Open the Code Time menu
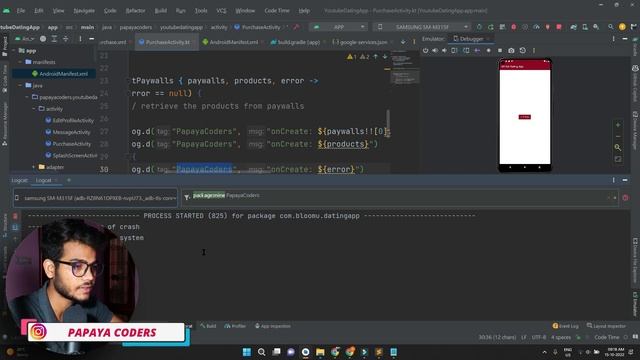This screenshot has width=640, height=360. [277, 11]
